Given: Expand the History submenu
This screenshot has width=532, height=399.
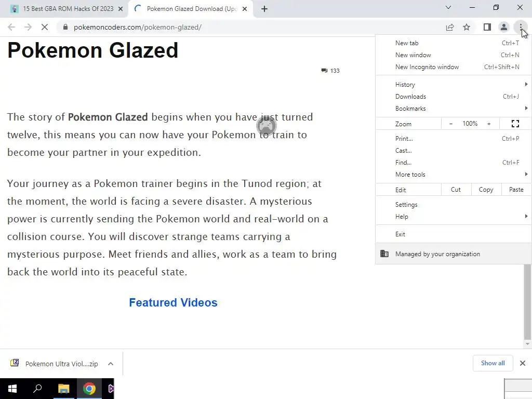Looking at the screenshot, I should point(453,85).
